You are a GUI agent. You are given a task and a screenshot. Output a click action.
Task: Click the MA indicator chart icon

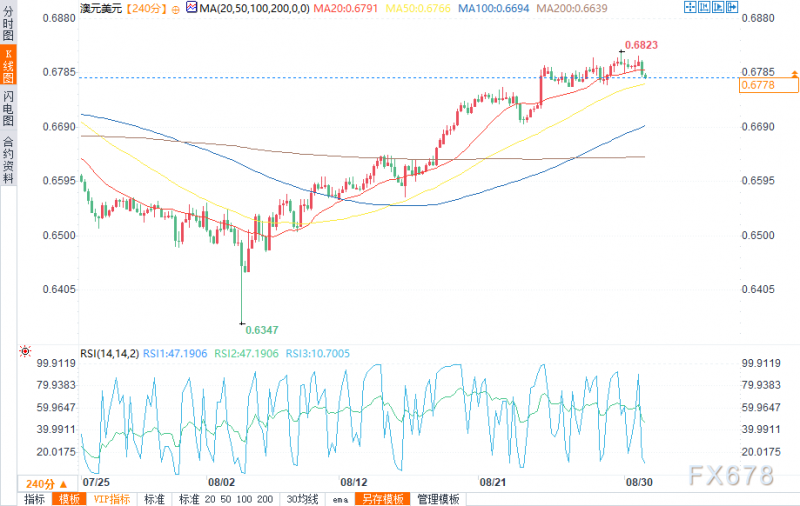coord(192,8)
